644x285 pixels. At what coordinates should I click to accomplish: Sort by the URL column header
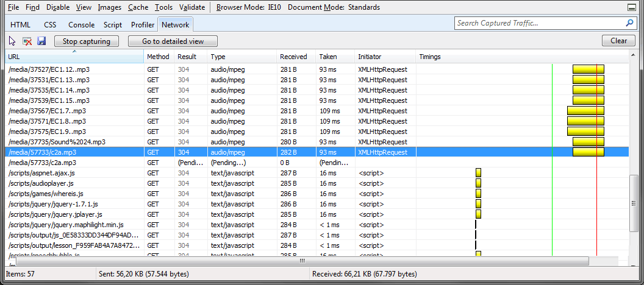[x=74, y=57]
